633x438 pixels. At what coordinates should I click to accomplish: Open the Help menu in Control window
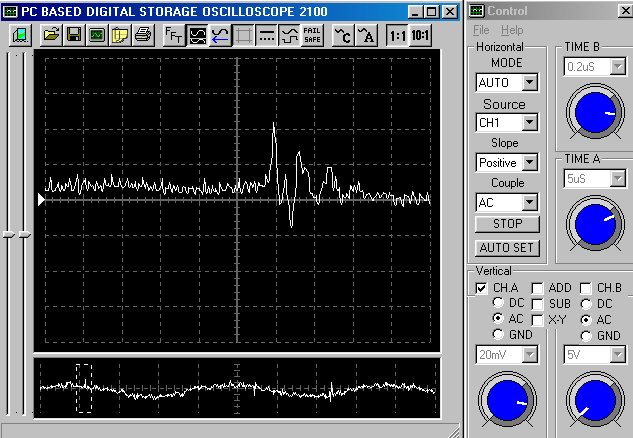pos(512,31)
